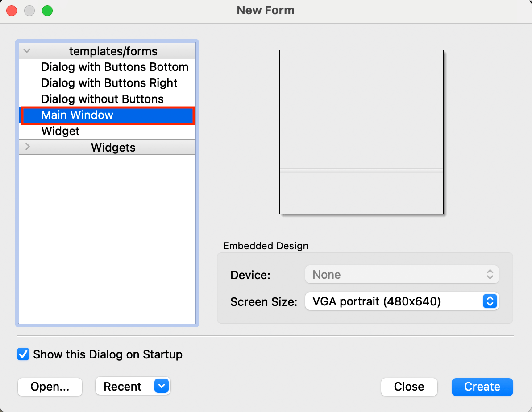Click the Close button

[x=409, y=387]
